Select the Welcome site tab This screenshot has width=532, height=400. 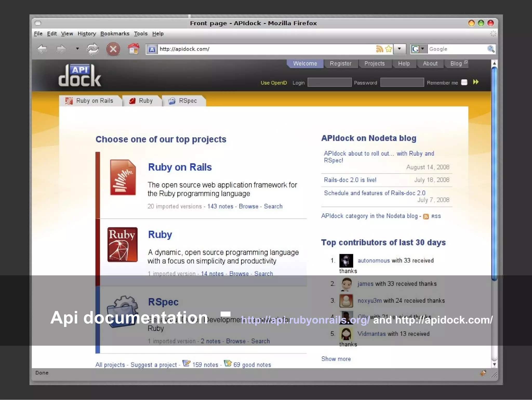tap(305, 64)
